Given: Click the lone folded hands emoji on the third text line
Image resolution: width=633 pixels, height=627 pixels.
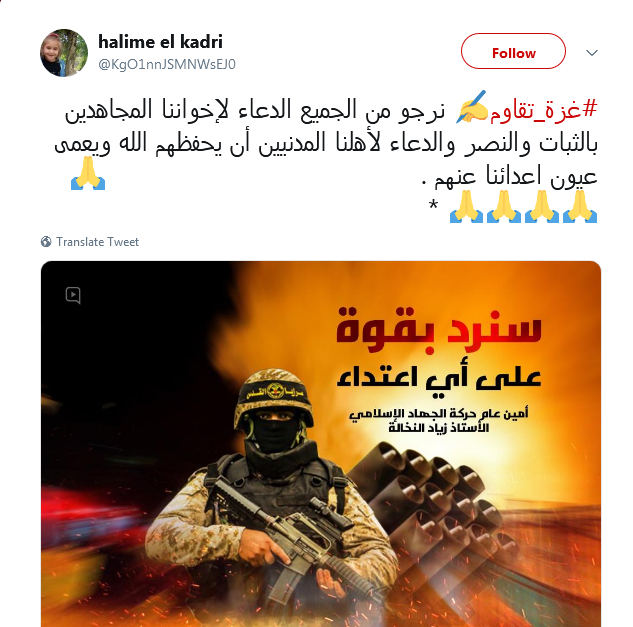Looking at the screenshot, I should (88, 173).
